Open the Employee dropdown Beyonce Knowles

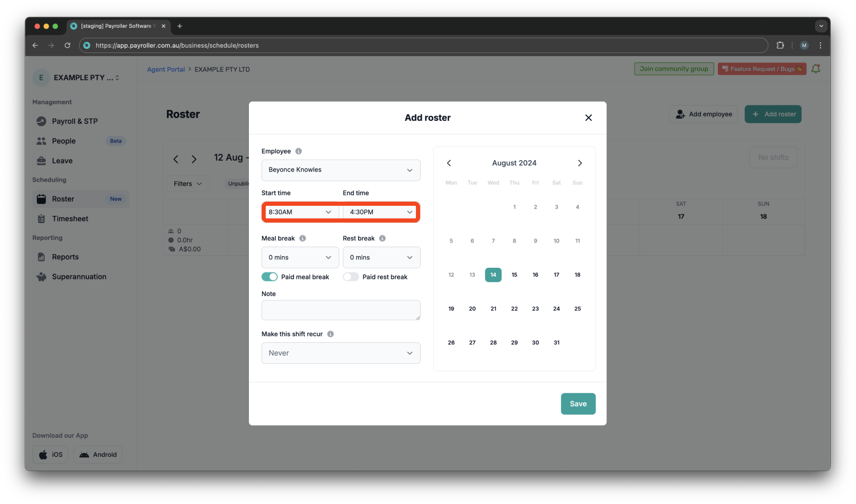pyautogui.click(x=341, y=170)
